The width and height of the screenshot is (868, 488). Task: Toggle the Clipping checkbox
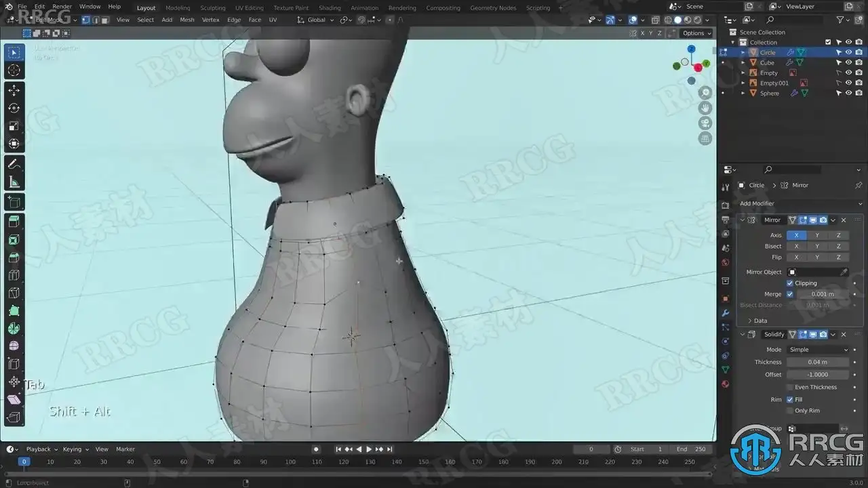point(790,283)
